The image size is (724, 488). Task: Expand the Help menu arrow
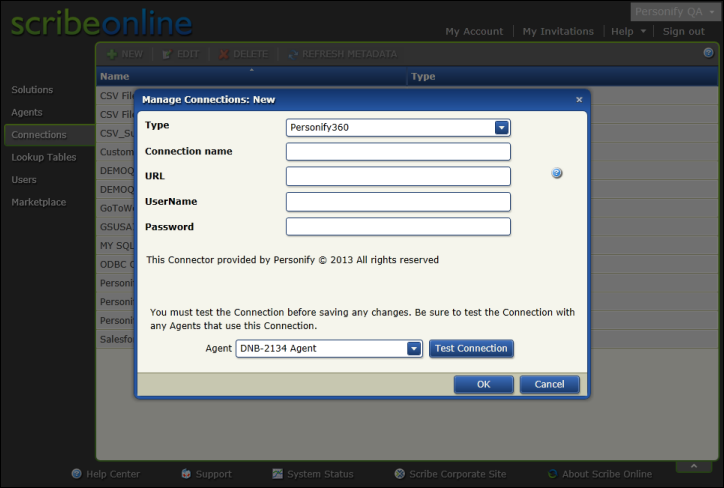tap(643, 31)
